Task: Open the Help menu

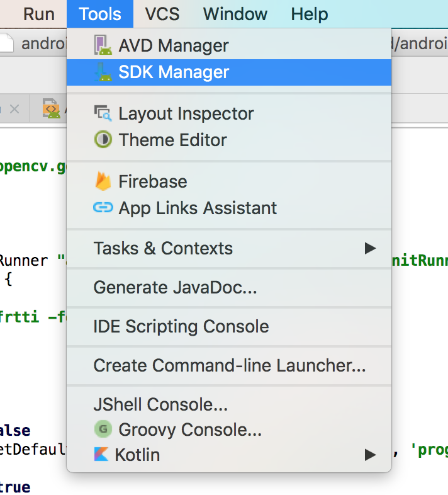Action: [309, 14]
